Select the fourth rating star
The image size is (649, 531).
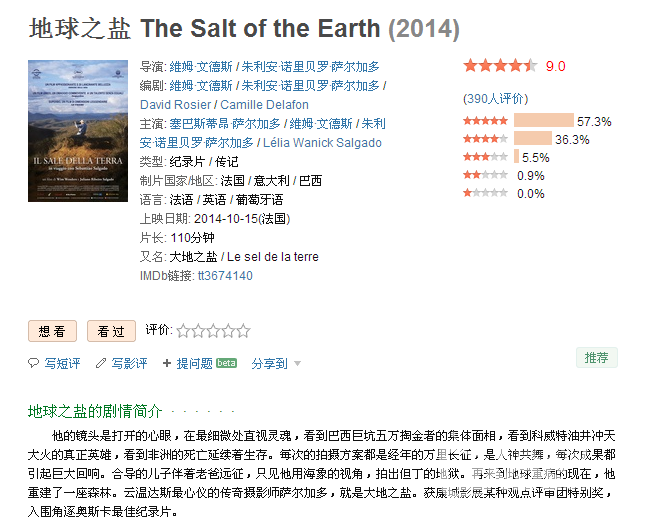pyautogui.click(x=228, y=331)
